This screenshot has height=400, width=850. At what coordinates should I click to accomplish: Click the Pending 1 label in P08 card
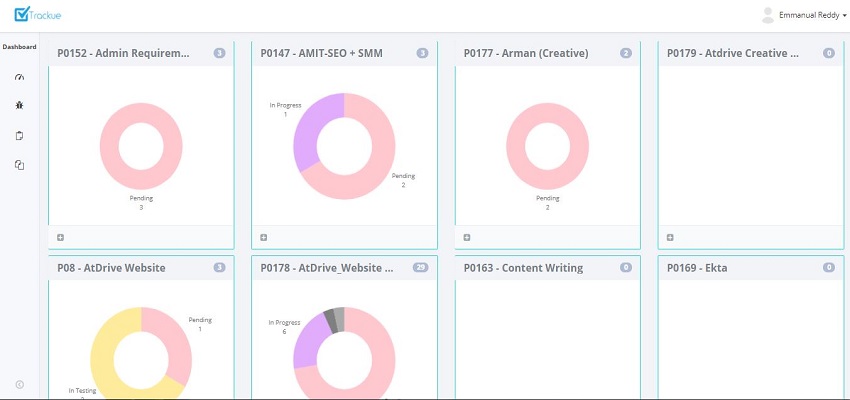[200, 324]
